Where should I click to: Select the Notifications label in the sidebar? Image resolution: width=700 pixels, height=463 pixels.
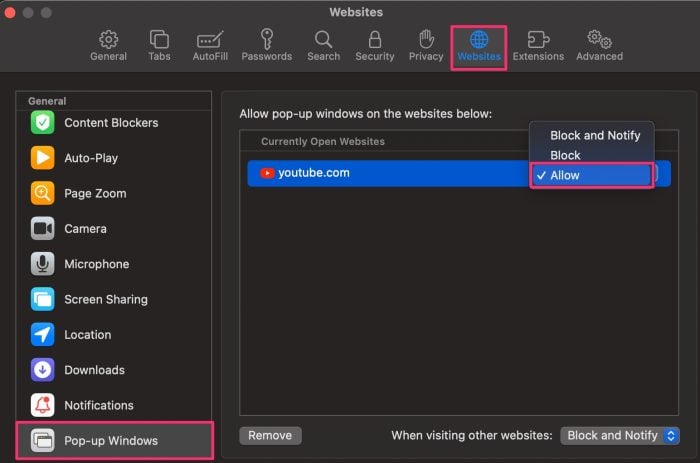(99, 405)
